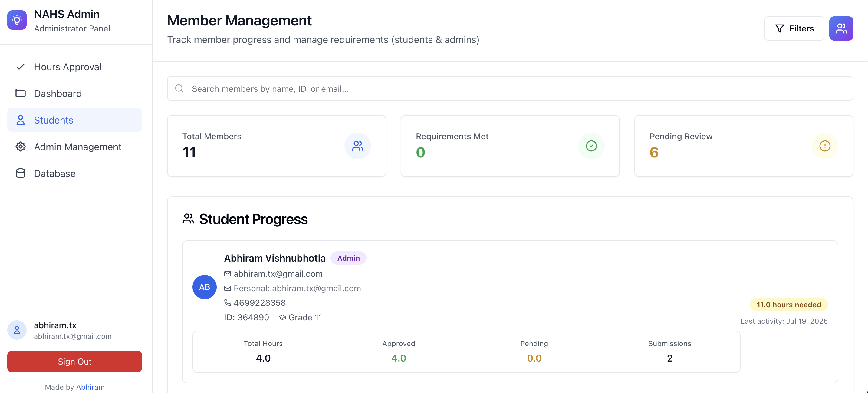Click the abhiram.tx user avatar icon
The image size is (868, 393).
point(17,330)
